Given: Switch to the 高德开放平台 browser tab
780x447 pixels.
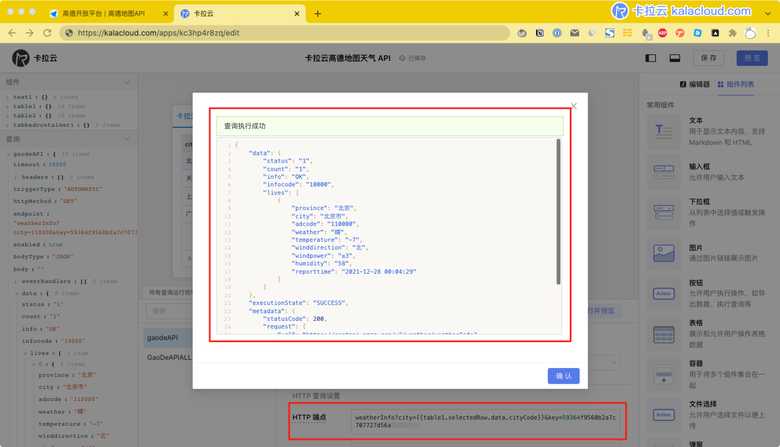Looking at the screenshot, I should (103, 14).
